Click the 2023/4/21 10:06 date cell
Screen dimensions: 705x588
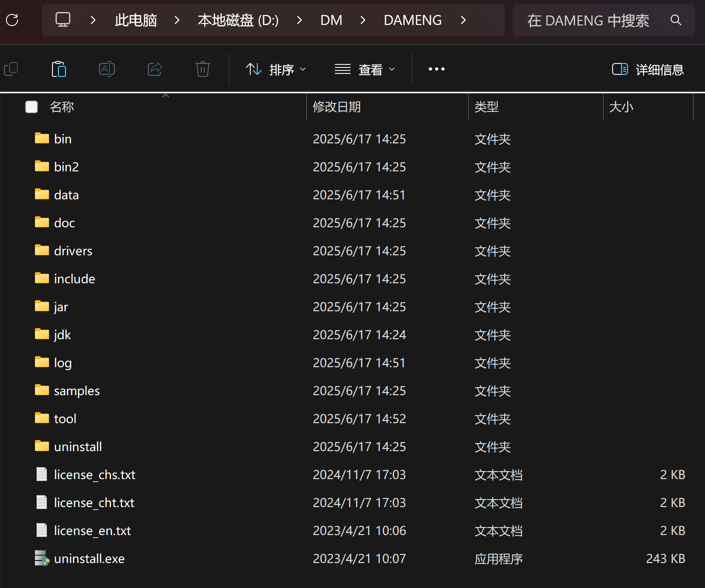point(359,531)
